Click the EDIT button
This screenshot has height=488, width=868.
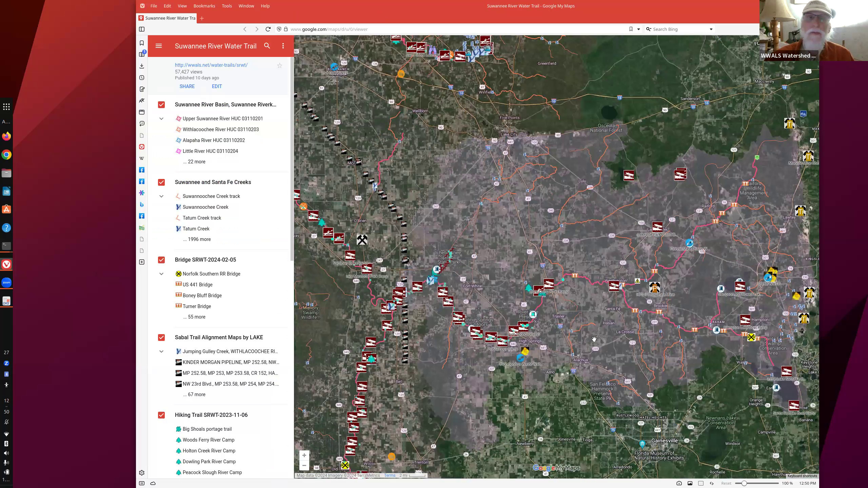click(x=217, y=86)
